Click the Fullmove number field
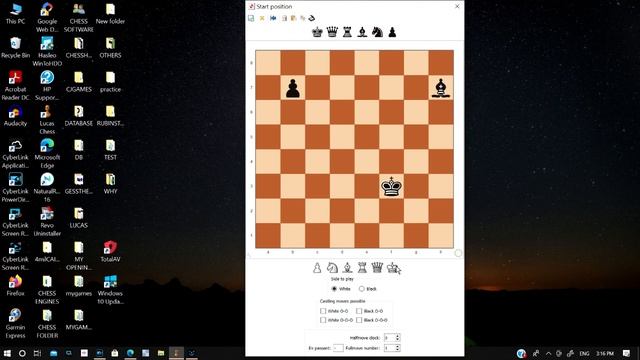This screenshot has height=360, width=640. click(x=389, y=348)
